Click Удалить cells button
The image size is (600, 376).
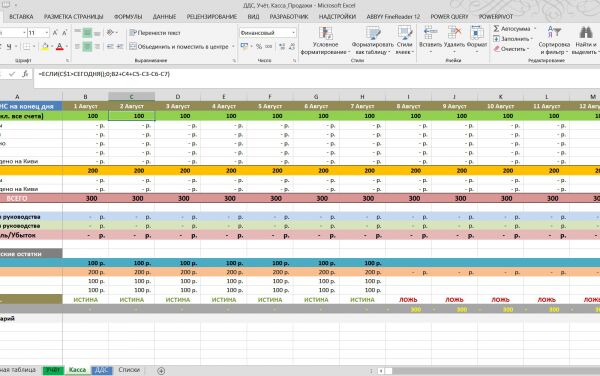click(454, 39)
